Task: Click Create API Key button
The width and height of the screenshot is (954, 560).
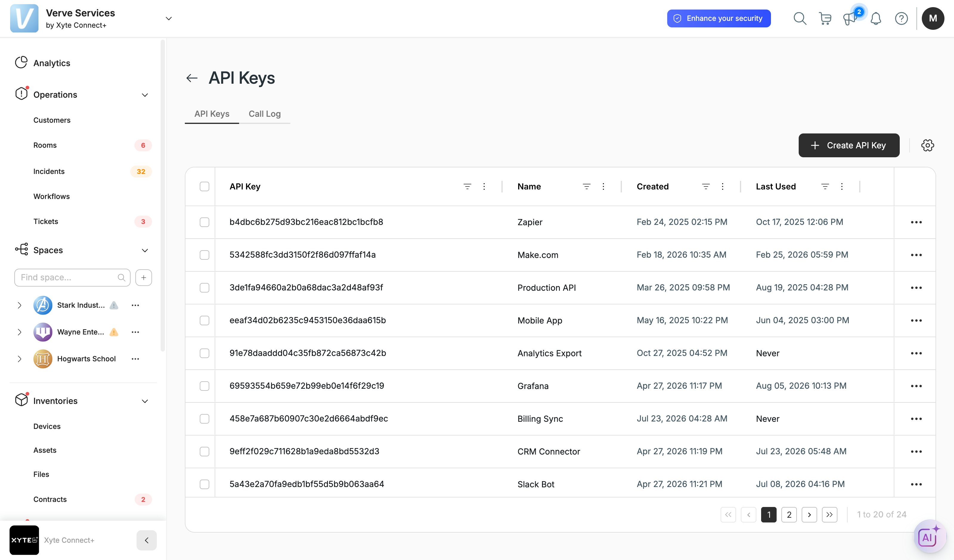Action: (849, 145)
